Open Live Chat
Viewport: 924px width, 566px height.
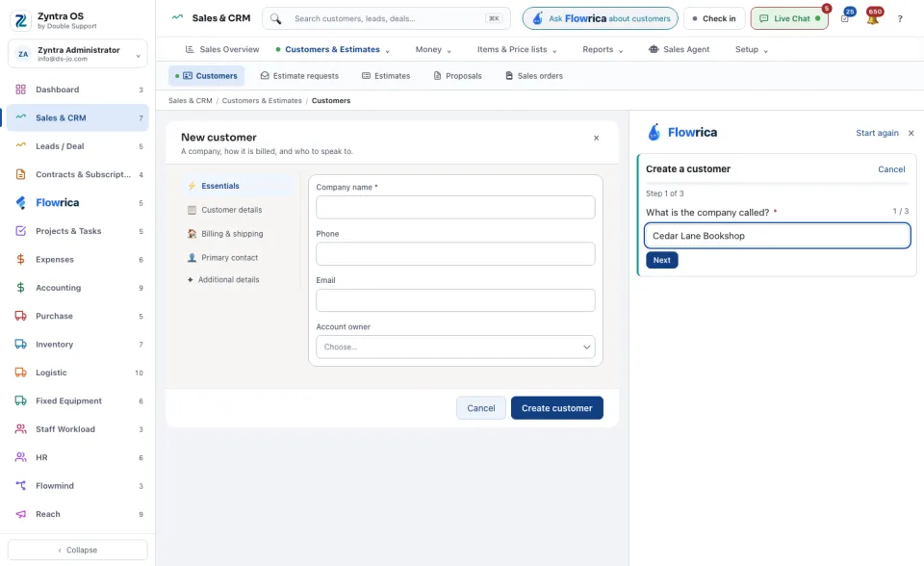click(x=789, y=18)
